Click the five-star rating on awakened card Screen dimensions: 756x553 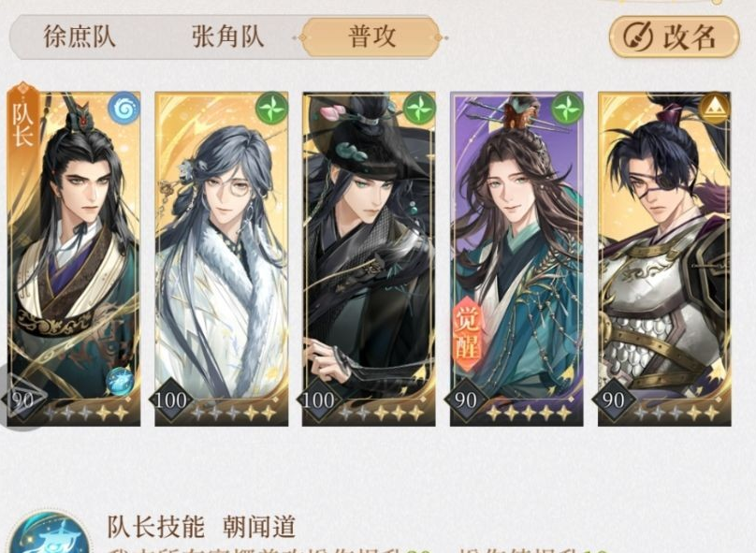coord(529,413)
